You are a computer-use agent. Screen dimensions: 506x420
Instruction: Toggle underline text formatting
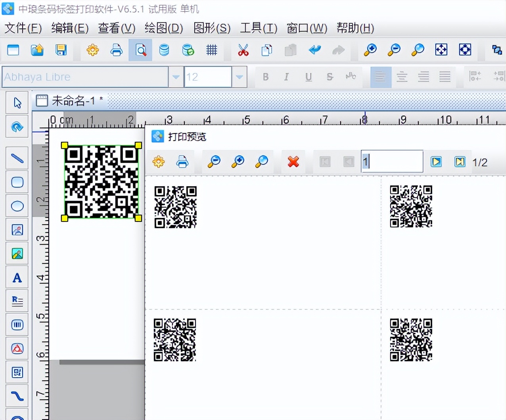click(x=309, y=77)
